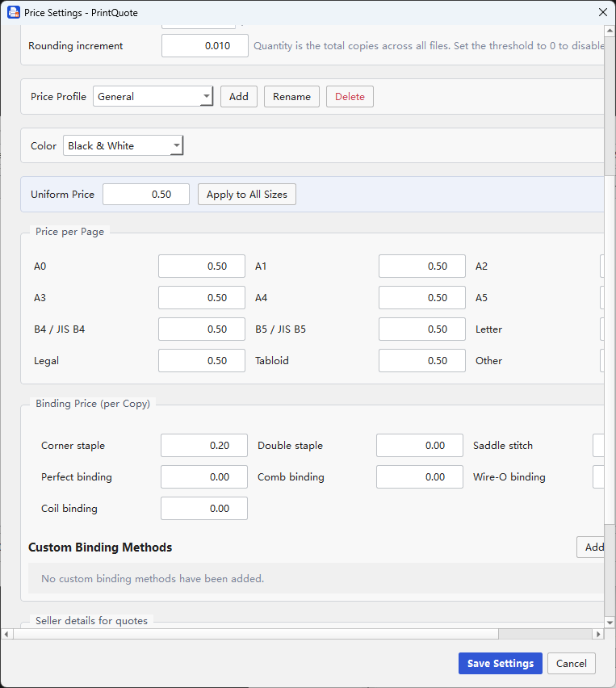Open the Price Profile dropdown
The width and height of the screenshot is (616, 688).
pos(153,97)
